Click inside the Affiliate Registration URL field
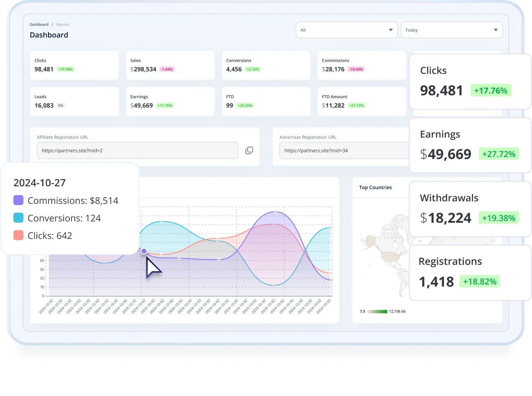This screenshot has width=532, height=396. (x=137, y=150)
